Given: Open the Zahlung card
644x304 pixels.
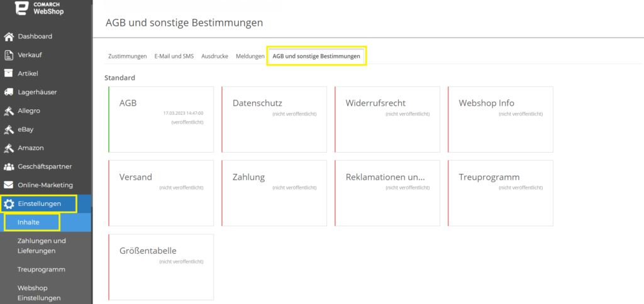Looking at the screenshot, I should click(x=274, y=193).
